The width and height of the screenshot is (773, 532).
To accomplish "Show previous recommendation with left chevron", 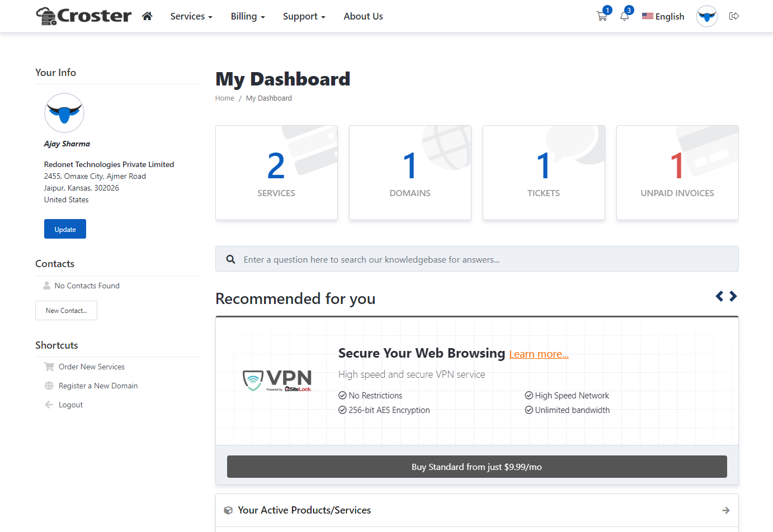I will pyautogui.click(x=719, y=296).
